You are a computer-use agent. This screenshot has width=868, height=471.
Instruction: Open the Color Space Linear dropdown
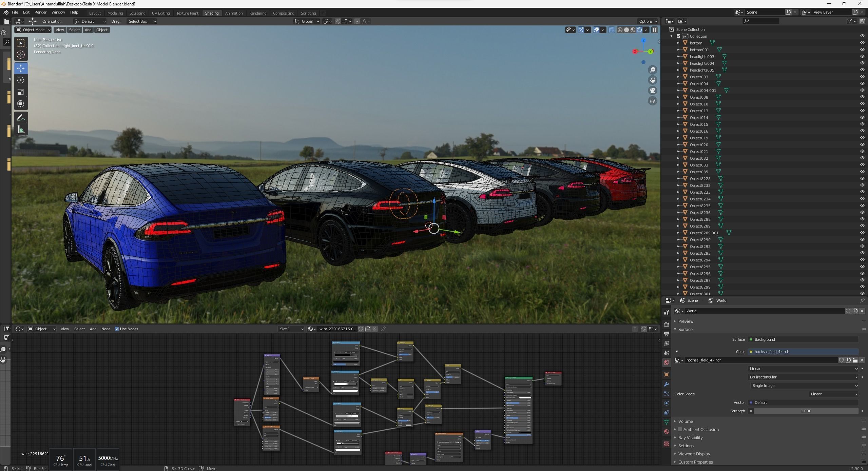[834, 394]
